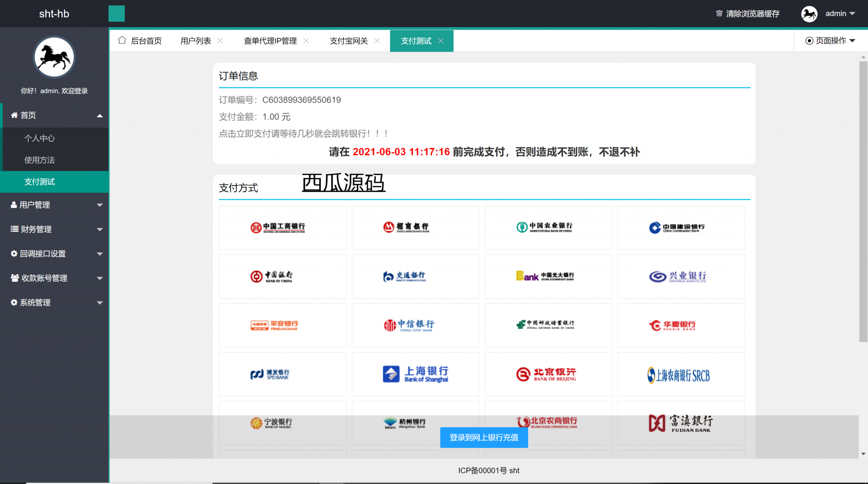Switch to the 用户列表 tab
868x484 pixels.
tap(196, 41)
